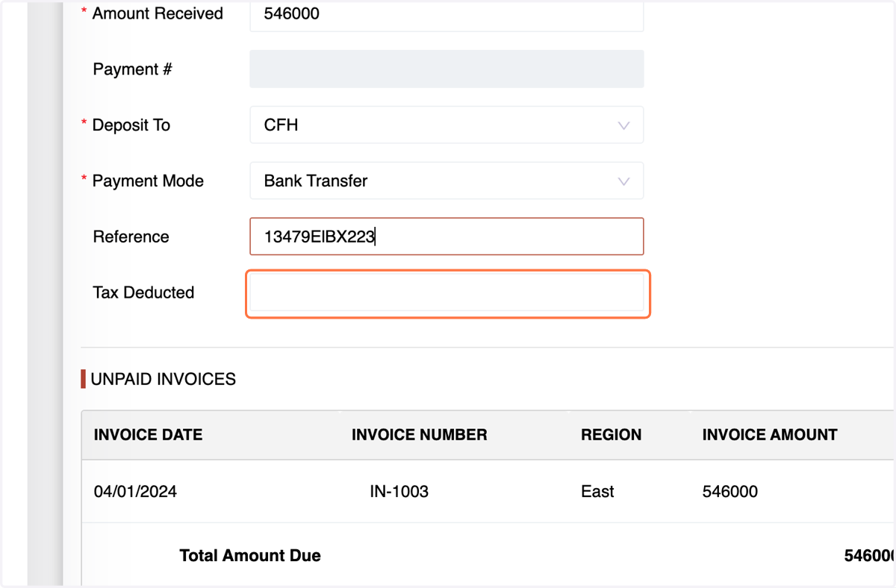Click the Payment # label
Image resolution: width=896 pixels, height=588 pixels.
tap(132, 69)
